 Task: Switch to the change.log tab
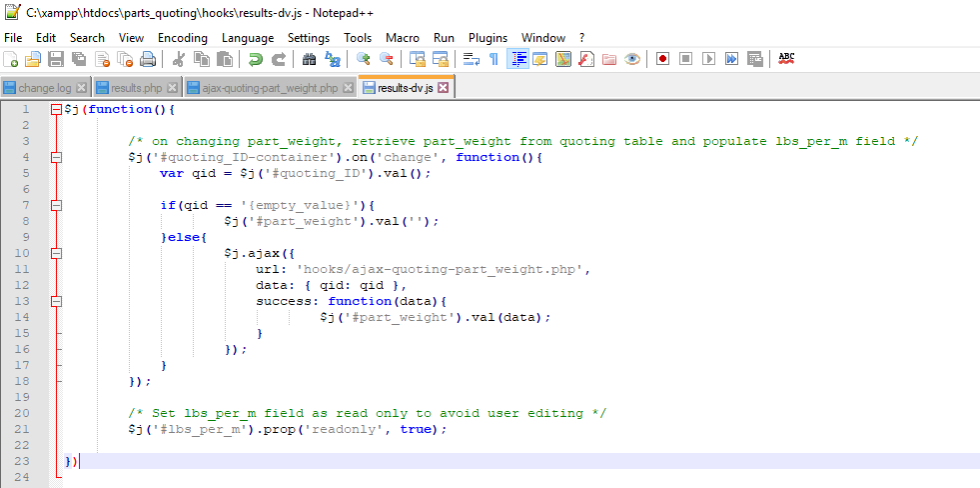[45, 88]
